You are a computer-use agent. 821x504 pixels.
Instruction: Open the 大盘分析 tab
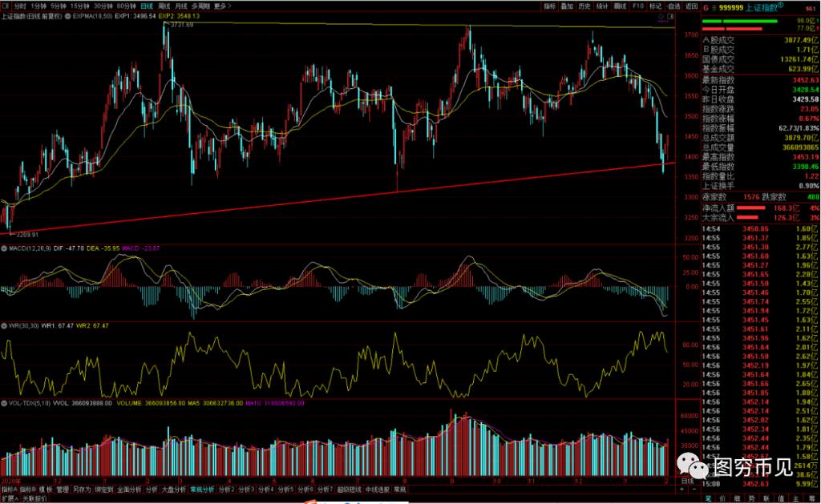coord(173,490)
